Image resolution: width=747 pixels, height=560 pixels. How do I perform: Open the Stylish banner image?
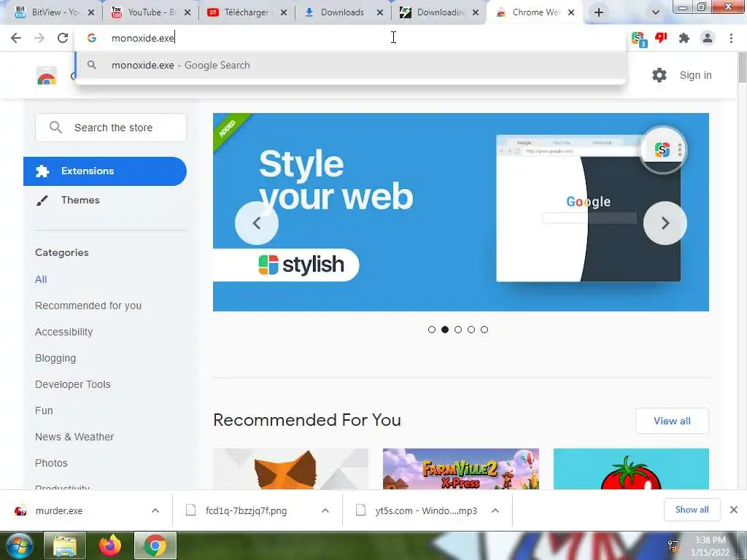click(x=461, y=212)
